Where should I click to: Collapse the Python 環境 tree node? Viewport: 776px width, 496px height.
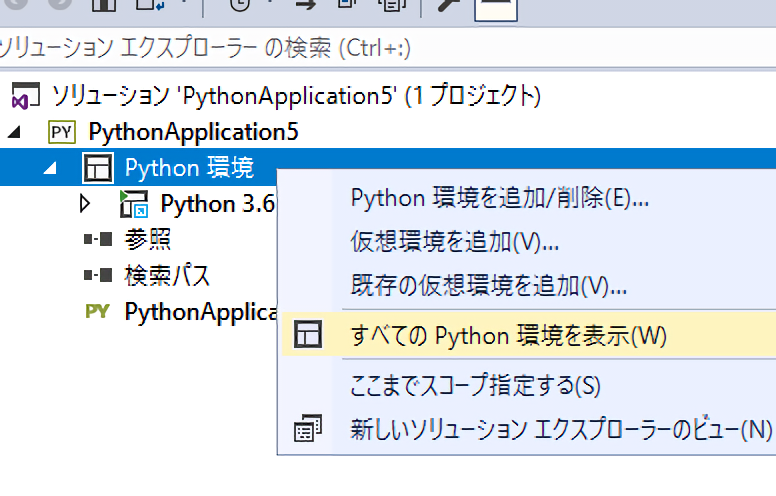click(x=50, y=169)
